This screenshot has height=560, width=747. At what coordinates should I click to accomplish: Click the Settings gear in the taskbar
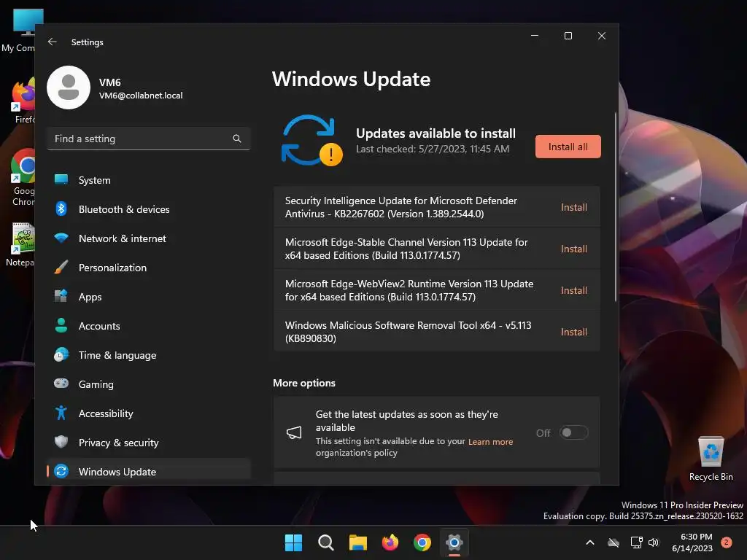pos(454,542)
